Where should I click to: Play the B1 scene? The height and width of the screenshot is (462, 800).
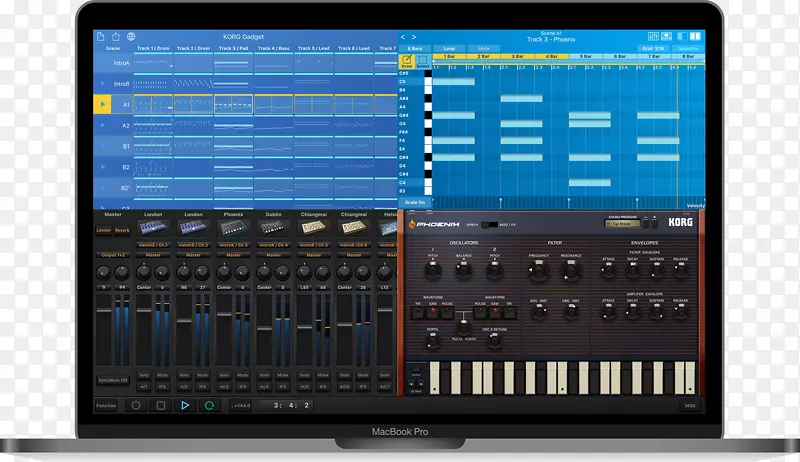click(103, 146)
